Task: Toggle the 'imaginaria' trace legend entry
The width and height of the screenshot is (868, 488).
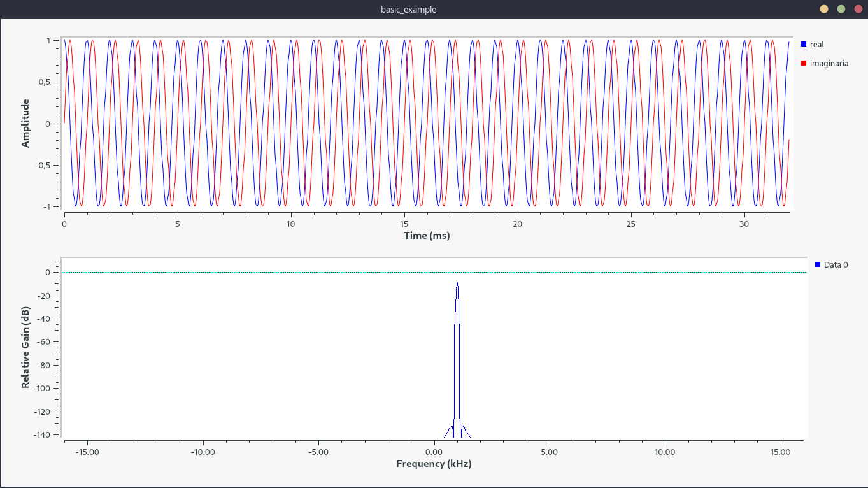Action: tap(825, 64)
